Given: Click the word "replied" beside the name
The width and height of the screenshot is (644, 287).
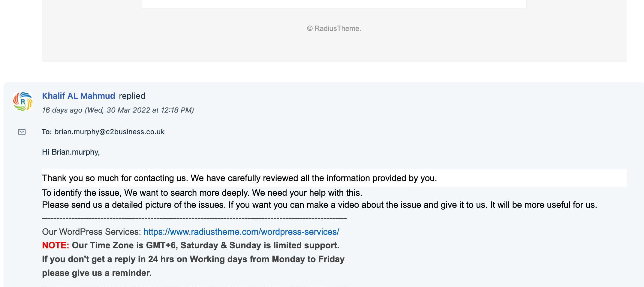Looking at the screenshot, I should coord(132,96).
